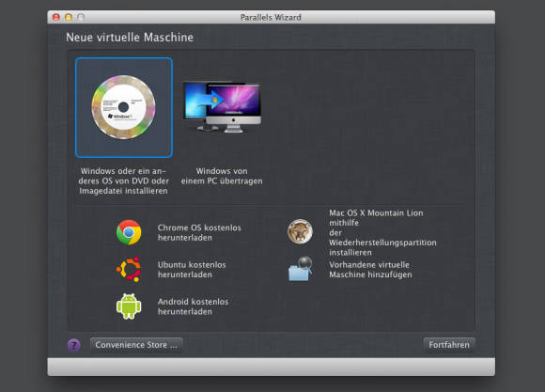Select 'Windows oder ein anderes OS' label
Viewport: 545px width, 392px height.
(123, 180)
